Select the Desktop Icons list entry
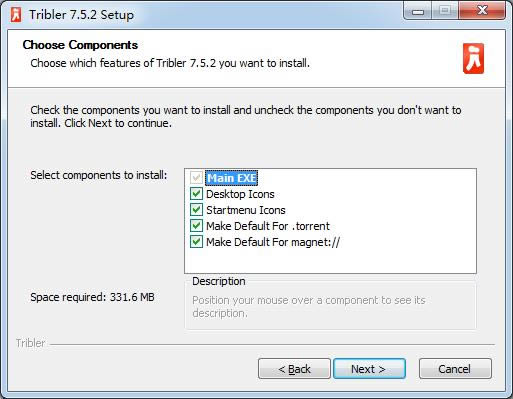513x399 pixels. (x=240, y=194)
